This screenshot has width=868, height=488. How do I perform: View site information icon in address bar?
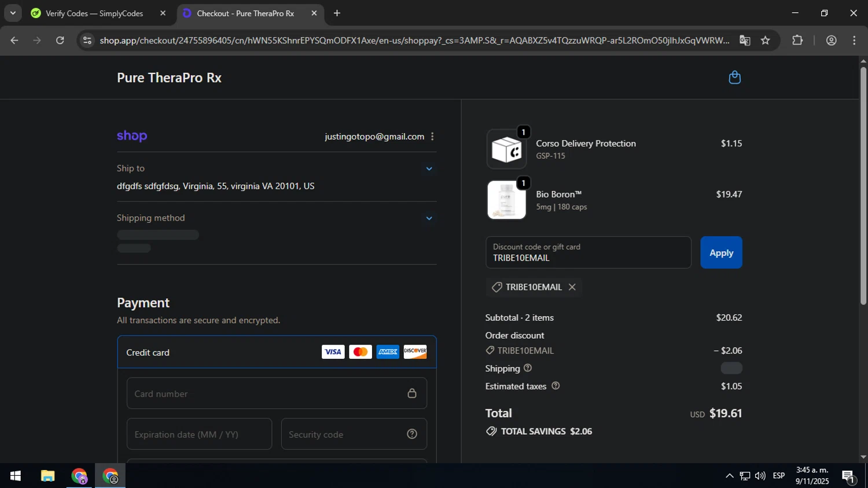[x=87, y=41]
